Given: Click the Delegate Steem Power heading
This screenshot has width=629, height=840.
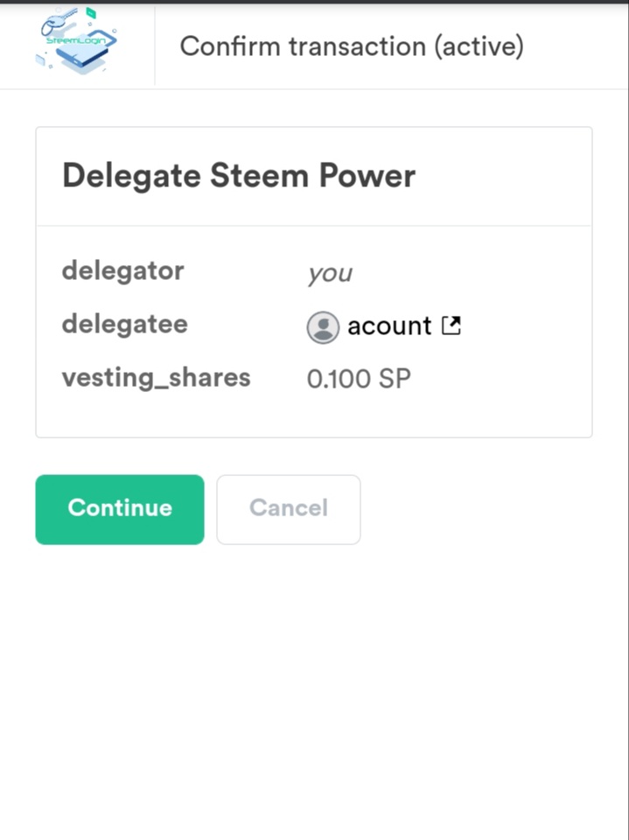Looking at the screenshot, I should click(239, 176).
